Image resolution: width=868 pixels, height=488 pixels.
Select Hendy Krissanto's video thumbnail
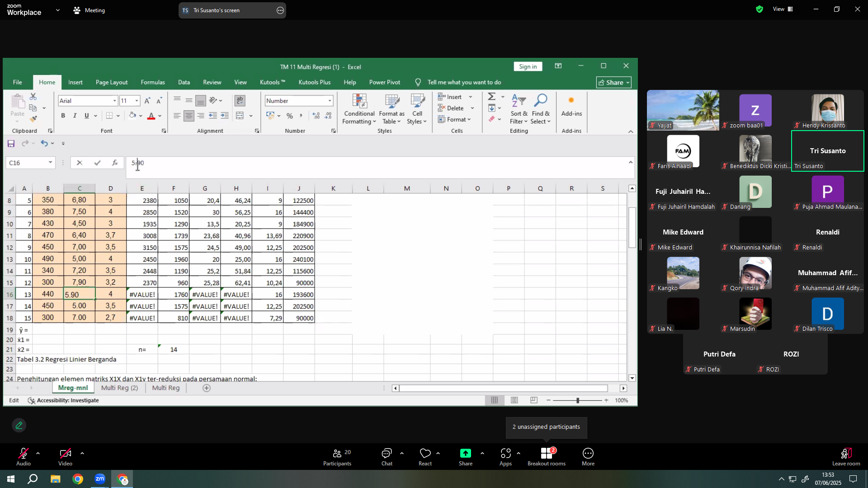click(827, 111)
